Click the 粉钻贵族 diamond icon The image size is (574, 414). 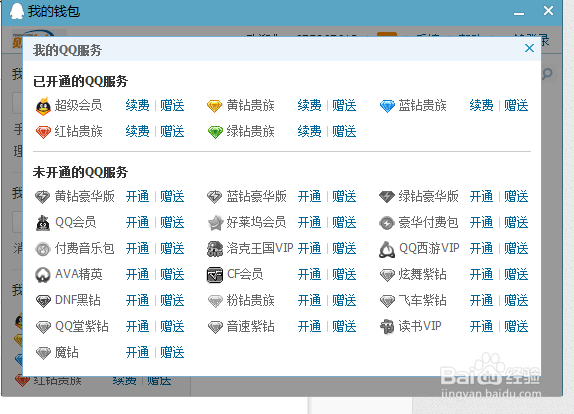point(215,301)
